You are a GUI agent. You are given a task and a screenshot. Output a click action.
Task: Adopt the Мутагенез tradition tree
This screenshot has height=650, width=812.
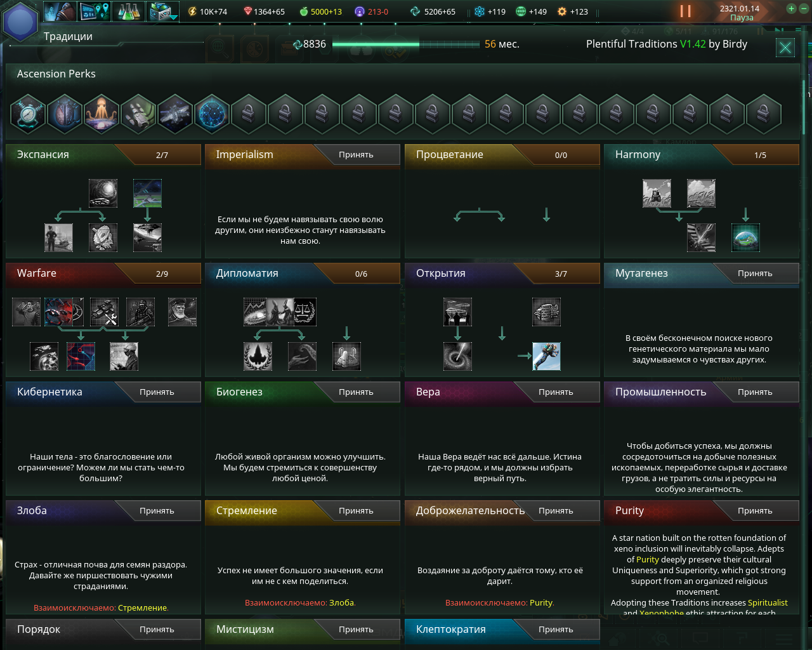[x=756, y=274]
